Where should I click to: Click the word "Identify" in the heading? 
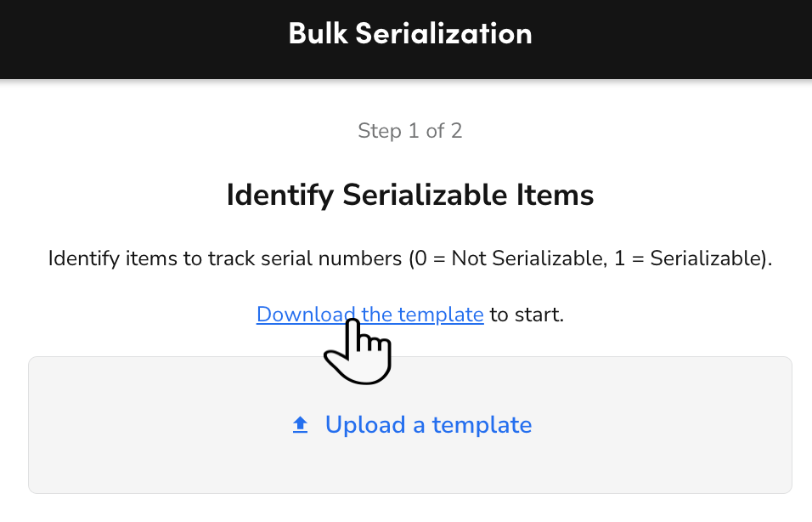280,196
